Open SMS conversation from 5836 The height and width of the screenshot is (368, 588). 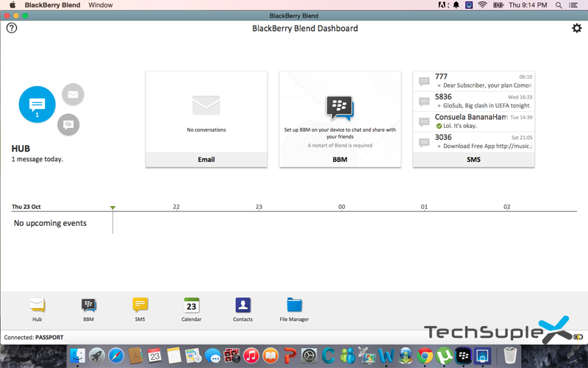coord(473,101)
